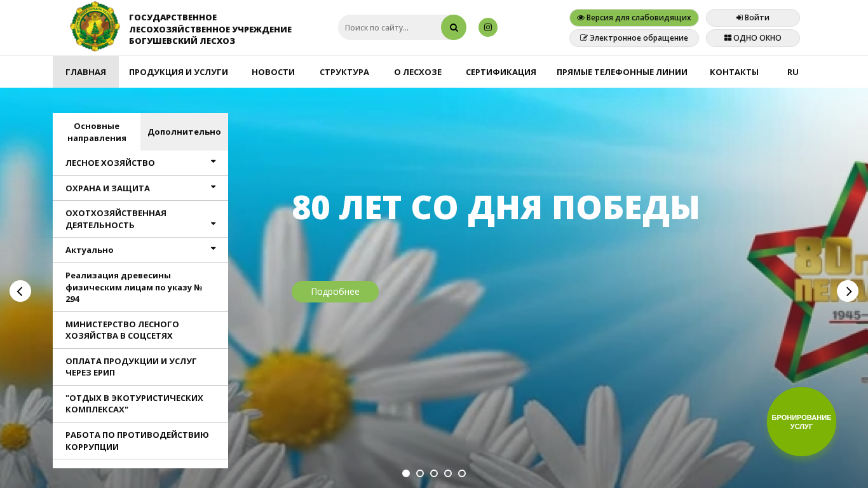Open ОПЛАТА ПРОДУКЦИИ И УСЛУГ ЧЕРЕЗ ЕРИП
This screenshot has height=488, width=868.
(x=140, y=367)
